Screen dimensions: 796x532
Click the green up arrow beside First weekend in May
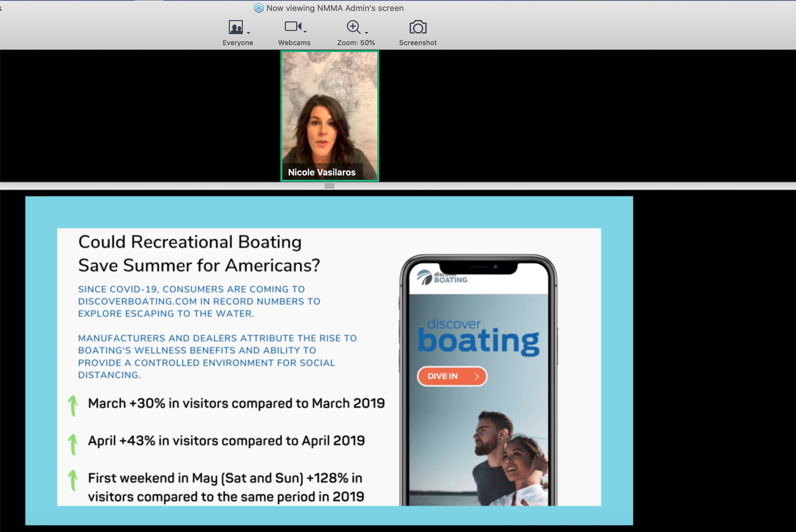tap(73, 480)
